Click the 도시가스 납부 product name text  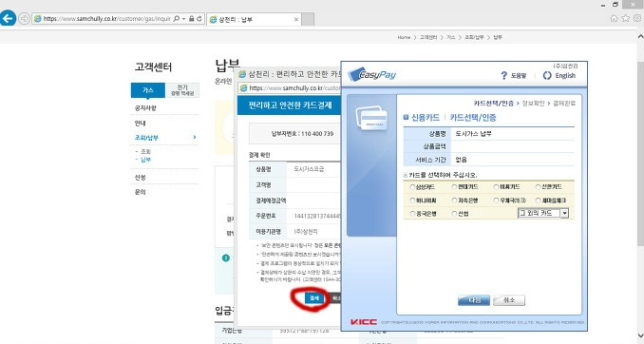[x=474, y=134]
